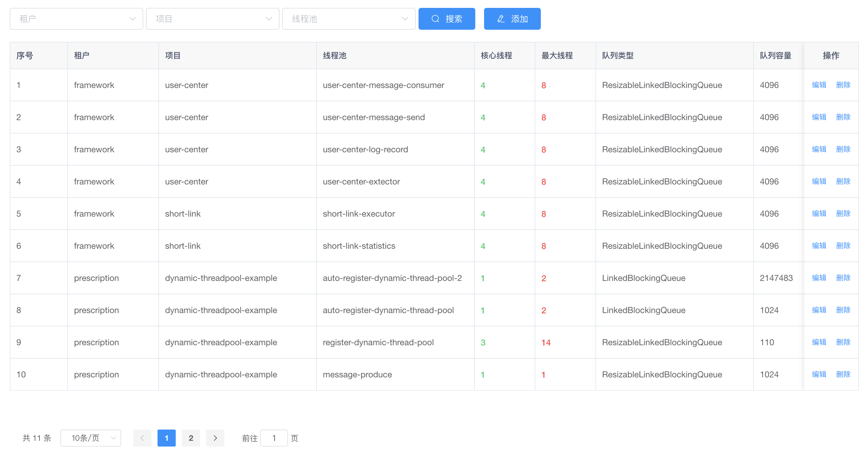The height and width of the screenshot is (452, 868).
Task: Click max thread value 14
Action: pos(546,342)
